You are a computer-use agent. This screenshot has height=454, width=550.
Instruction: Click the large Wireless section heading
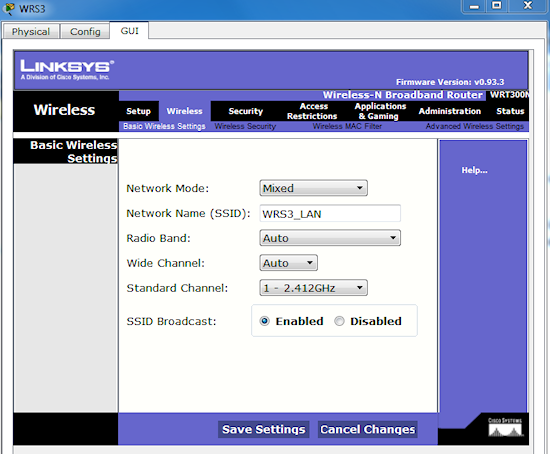pyautogui.click(x=64, y=110)
